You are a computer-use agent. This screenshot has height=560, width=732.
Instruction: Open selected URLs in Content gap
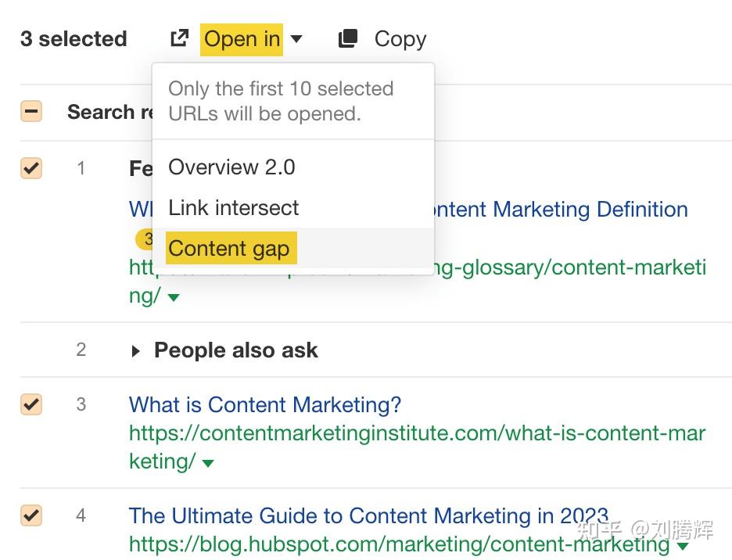tap(228, 249)
